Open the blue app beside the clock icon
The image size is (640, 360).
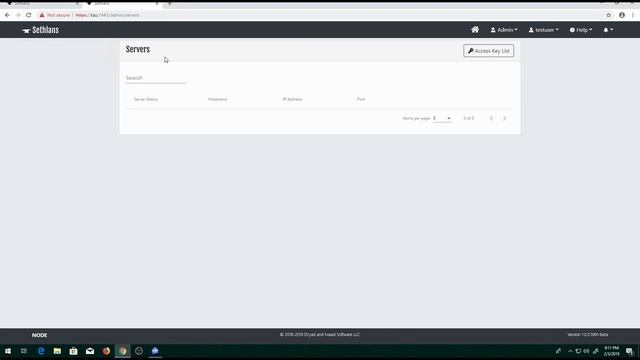click(x=155, y=351)
